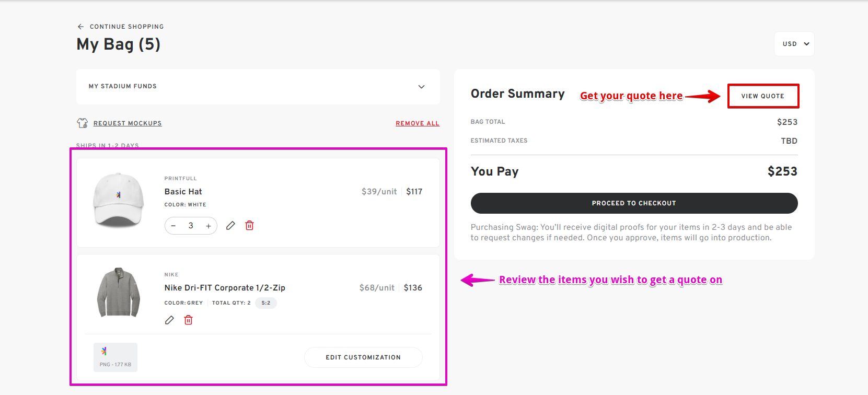Open the grey Nike half-zip thumbnail
The image size is (868, 395).
click(119, 293)
